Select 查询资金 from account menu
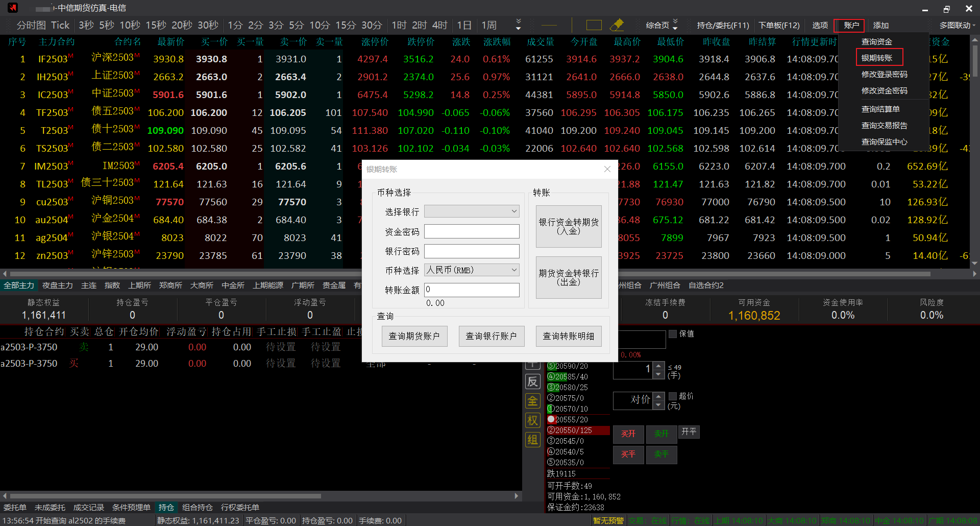 coord(876,42)
